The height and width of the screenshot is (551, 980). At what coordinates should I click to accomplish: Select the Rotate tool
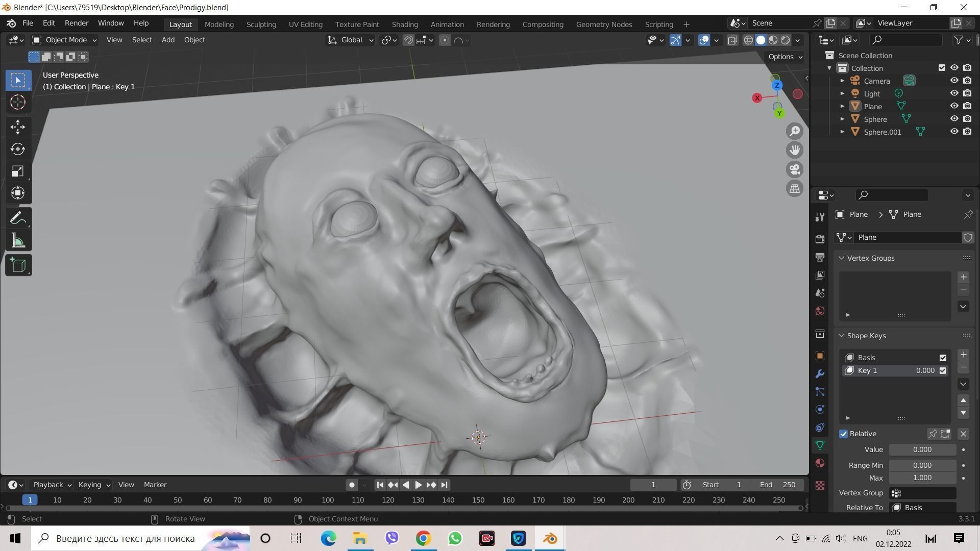tap(18, 149)
